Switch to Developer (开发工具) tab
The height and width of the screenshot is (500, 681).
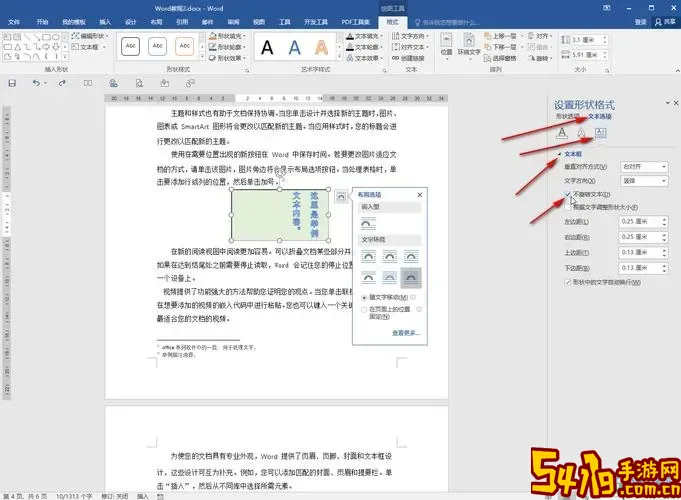[x=316, y=22]
